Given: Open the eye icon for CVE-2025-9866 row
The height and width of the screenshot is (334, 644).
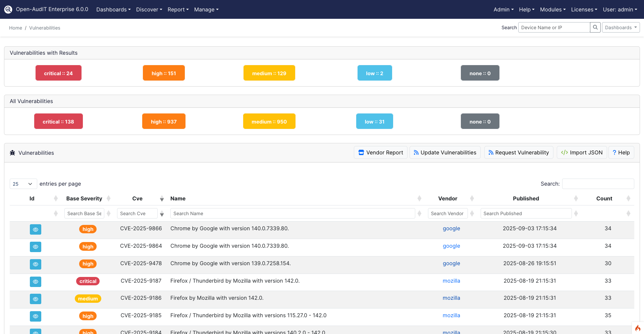Looking at the screenshot, I should point(36,230).
